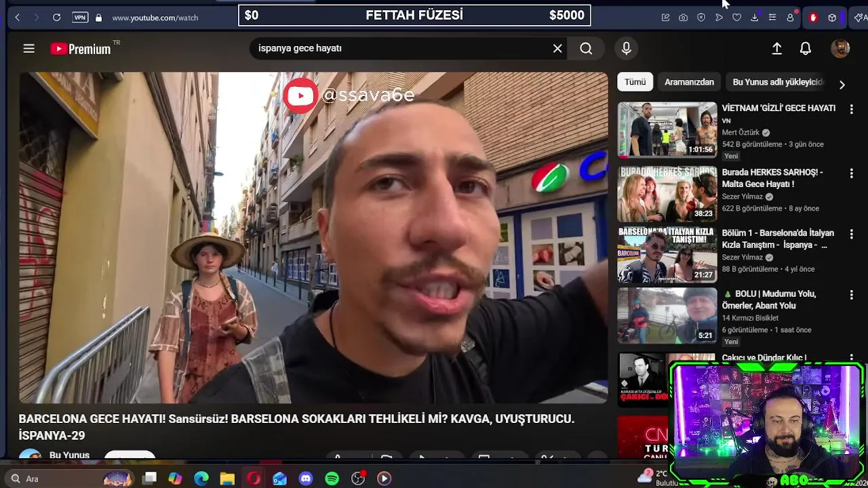
Task: Run search with the magnifier button
Action: click(586, 48)
